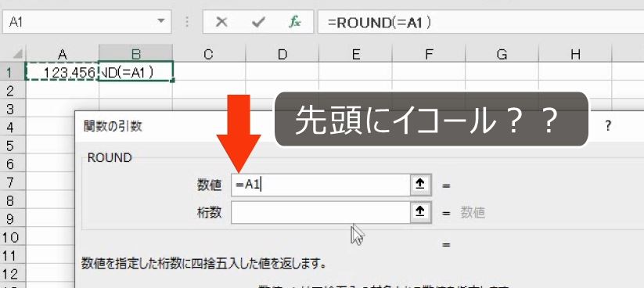
Task: Select column G header
Action: (502, 54)
